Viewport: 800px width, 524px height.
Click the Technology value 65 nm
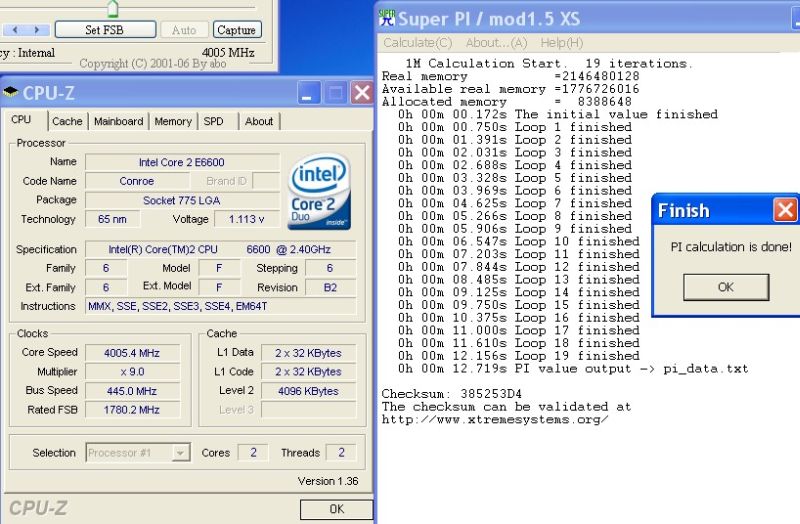point(112,219)
